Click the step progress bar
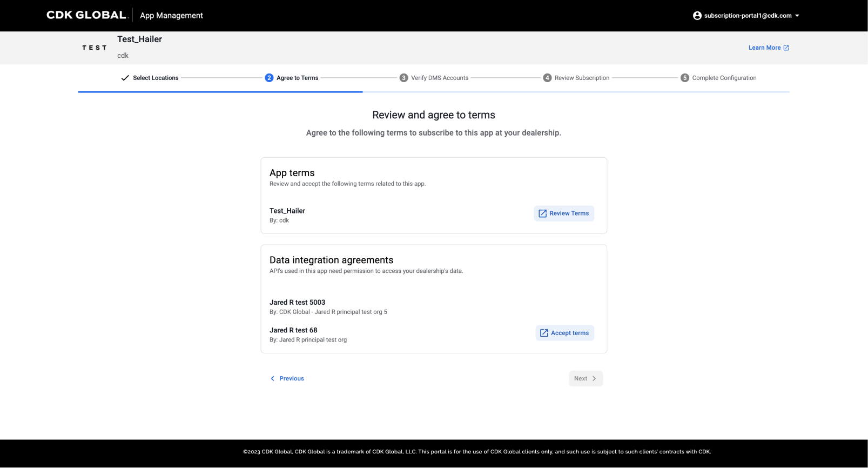 pyautogui.click(x=434, y=92)
